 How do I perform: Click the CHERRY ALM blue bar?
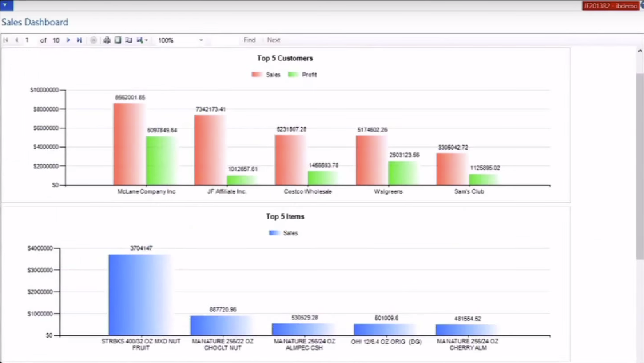[468, 330]
